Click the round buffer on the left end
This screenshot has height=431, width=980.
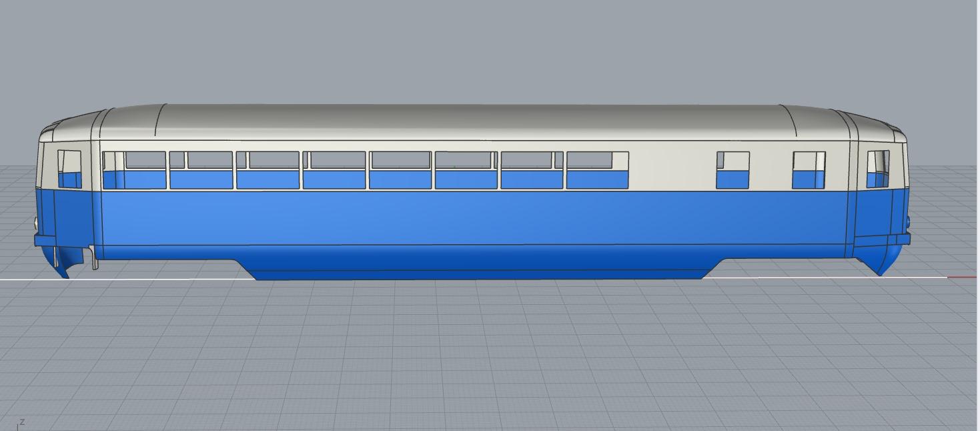[x=35, y=224]
